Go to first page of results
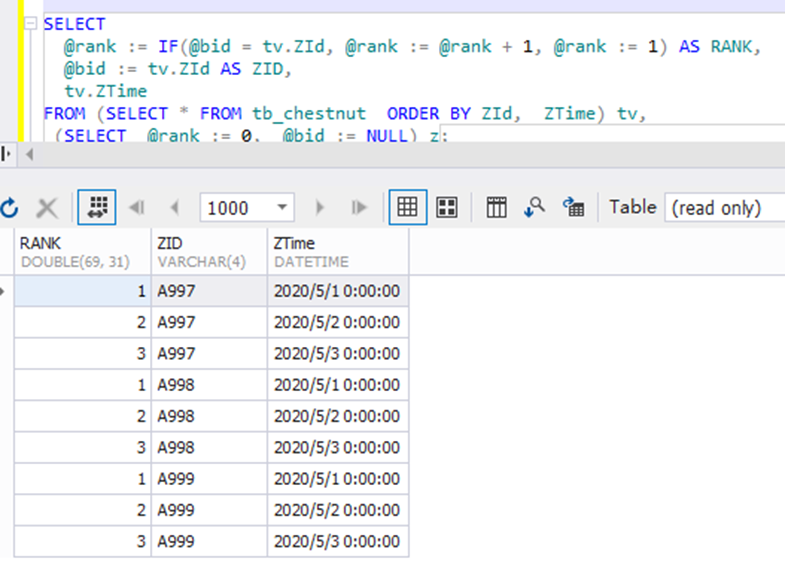The width and height of the screenshot is (785, 580). click(x=137, y=207)
